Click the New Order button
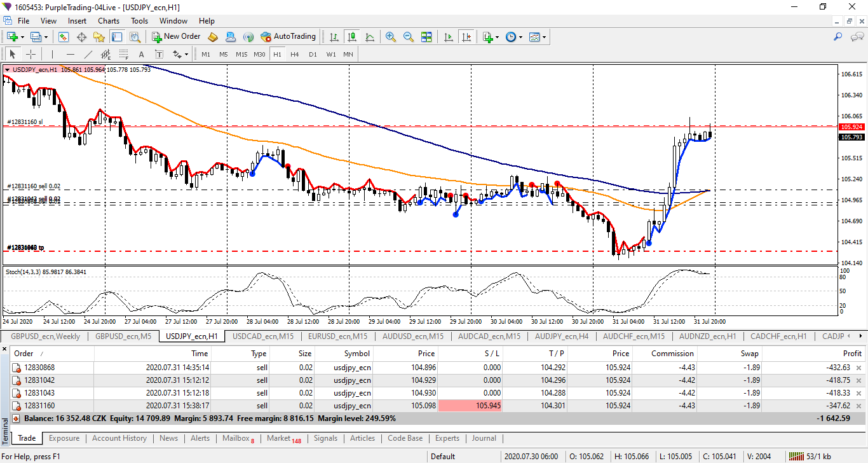868x463 pixels. pos(176,37)
